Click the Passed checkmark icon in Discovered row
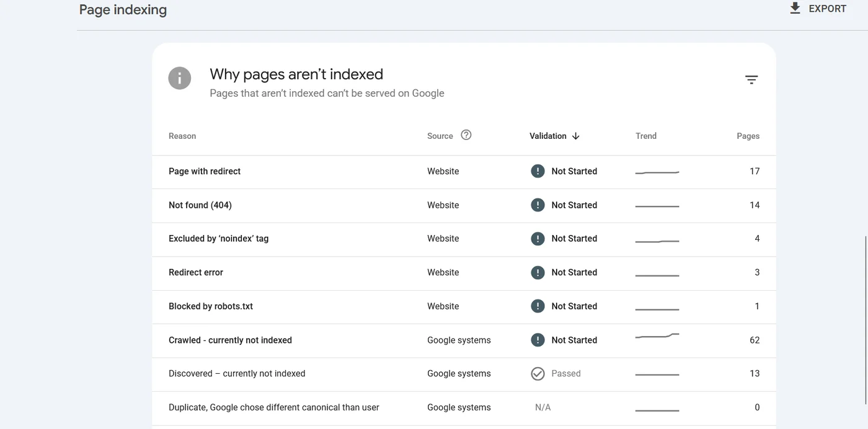 click(x=538, y=374)
